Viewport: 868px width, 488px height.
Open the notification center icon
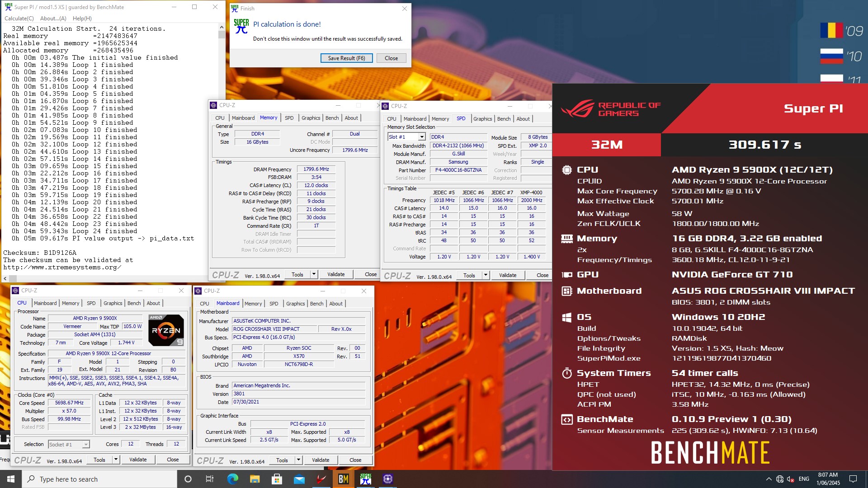coord(853,479)
